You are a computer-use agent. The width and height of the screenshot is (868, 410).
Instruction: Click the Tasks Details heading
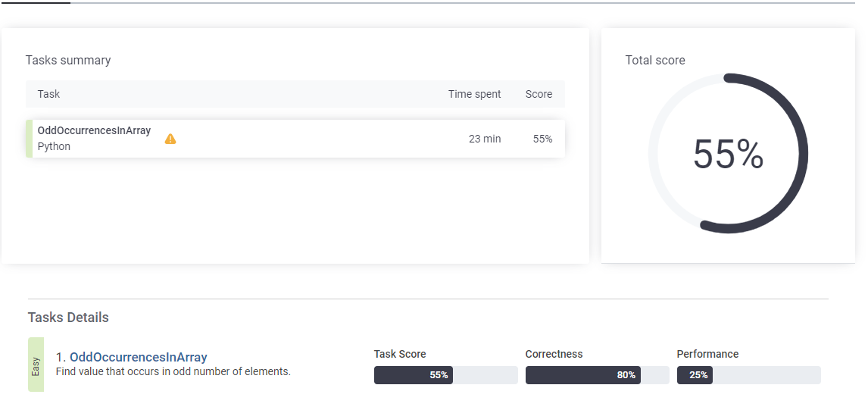click(68, 318)
